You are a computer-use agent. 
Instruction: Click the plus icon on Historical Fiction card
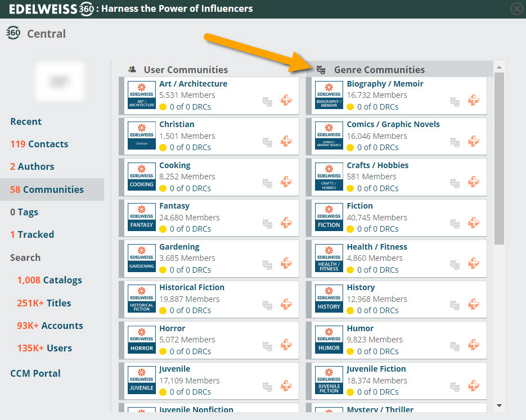click(286, 304)
